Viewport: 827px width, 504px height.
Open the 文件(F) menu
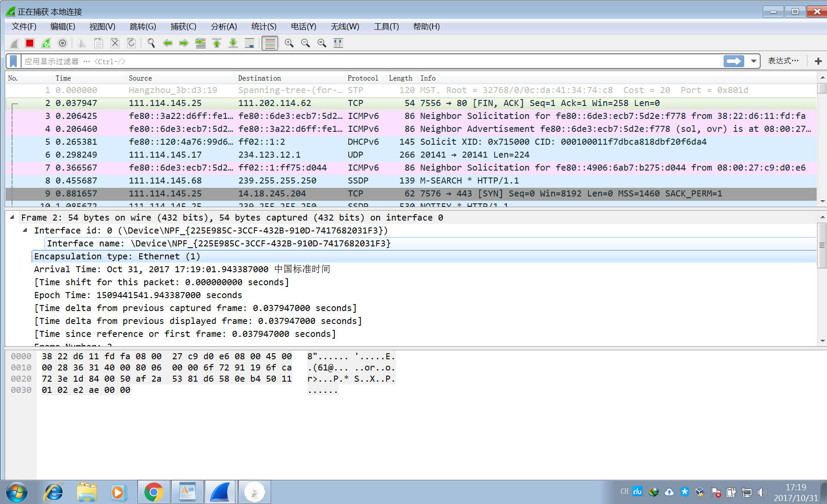coord(24,27)
